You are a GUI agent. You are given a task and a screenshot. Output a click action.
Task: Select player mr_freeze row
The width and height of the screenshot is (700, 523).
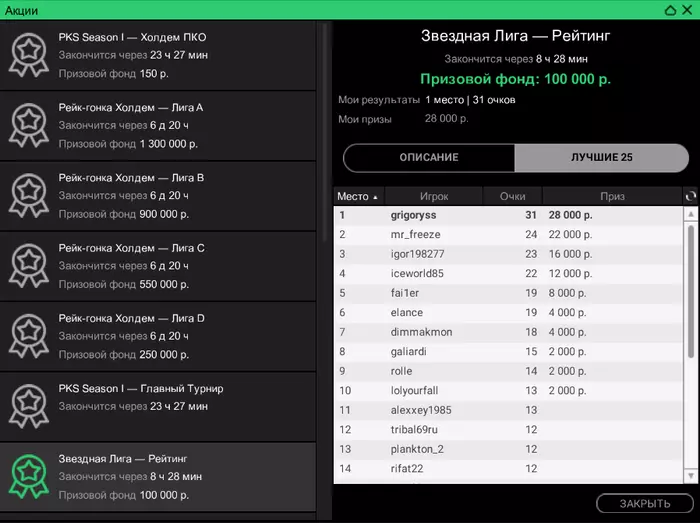click(508, 235)
